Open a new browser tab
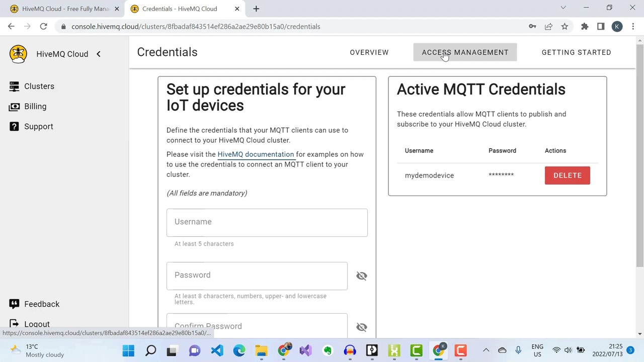 click(256, 9)
